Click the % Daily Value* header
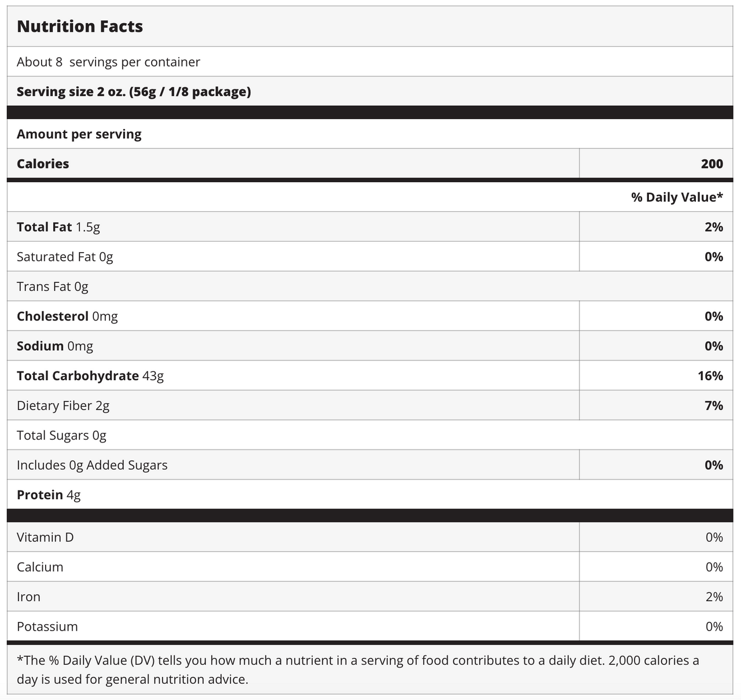Screen dimensions: 741x700 point(677,197)
